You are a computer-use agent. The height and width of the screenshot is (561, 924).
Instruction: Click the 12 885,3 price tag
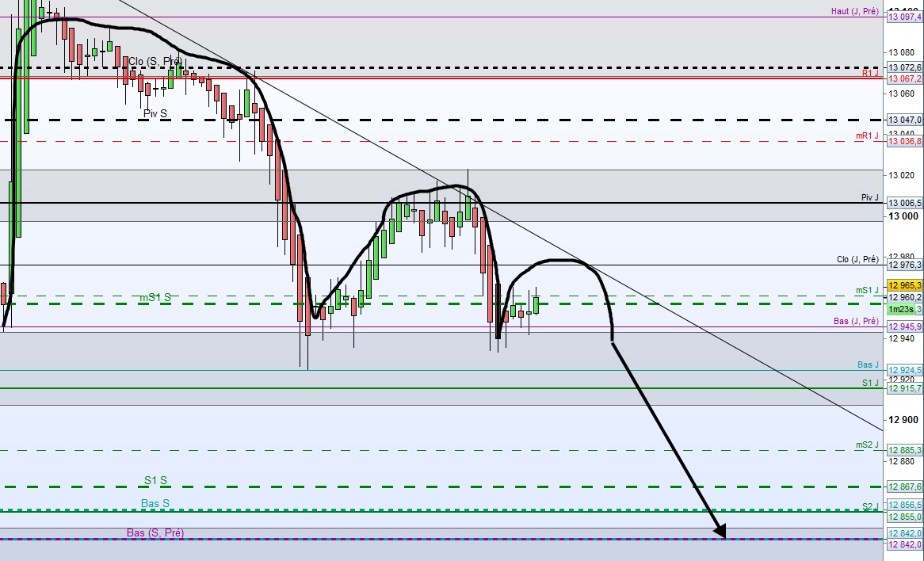[904, 450]
